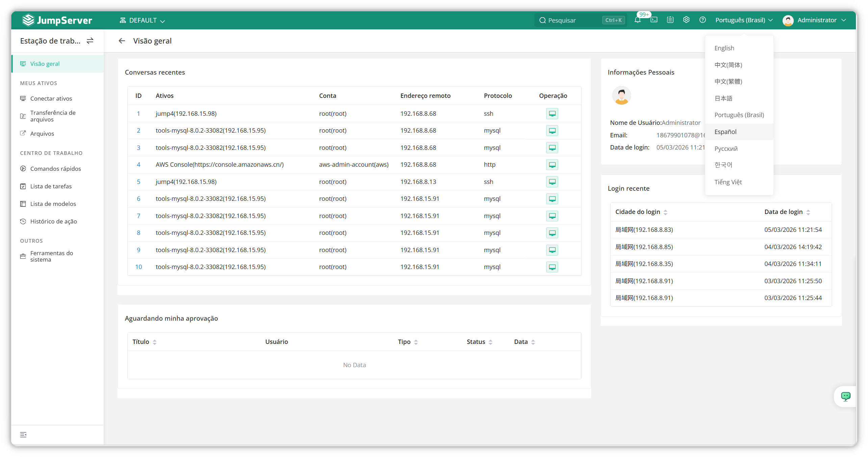
Task: Open the tickets list icon in header
Action: 670,20
